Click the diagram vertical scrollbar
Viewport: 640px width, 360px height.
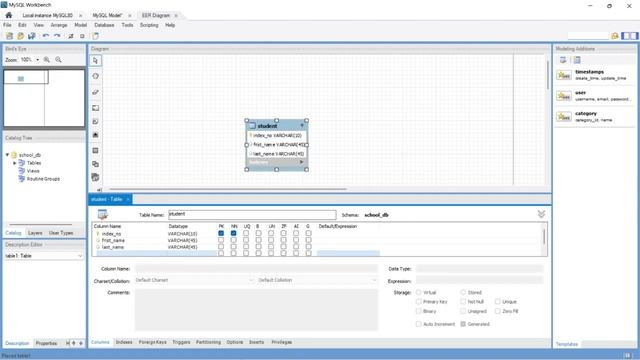tap(547, 75)
